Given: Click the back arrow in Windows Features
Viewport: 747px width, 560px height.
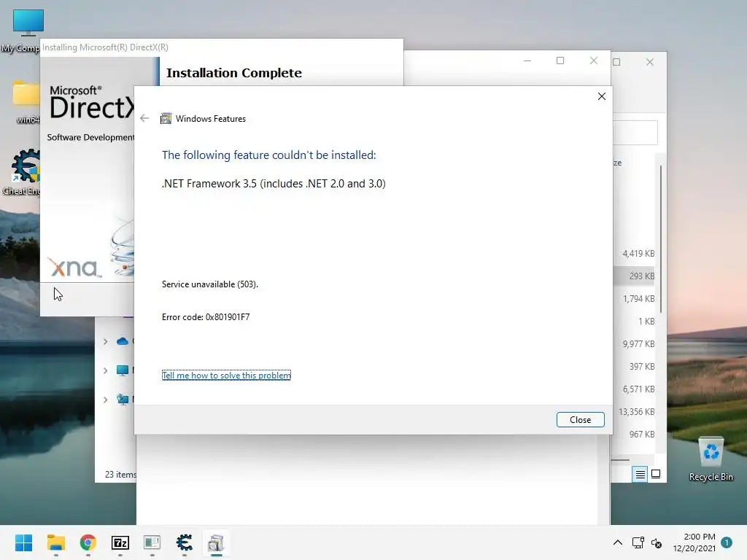Looking at the screenshot, I should tap(144, 119).
